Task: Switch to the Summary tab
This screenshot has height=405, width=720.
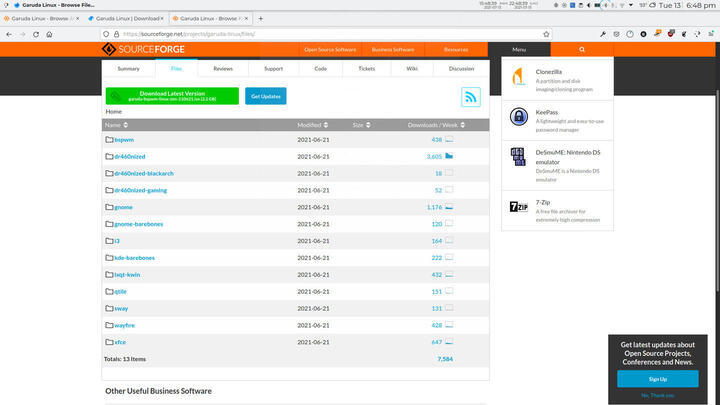Action: click(x=128, y=68)
